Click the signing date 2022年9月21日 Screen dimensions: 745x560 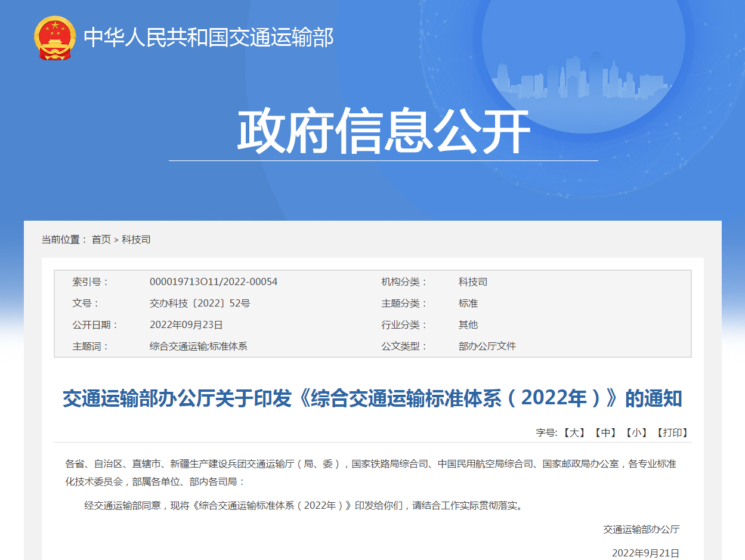(x=645, y=553)
